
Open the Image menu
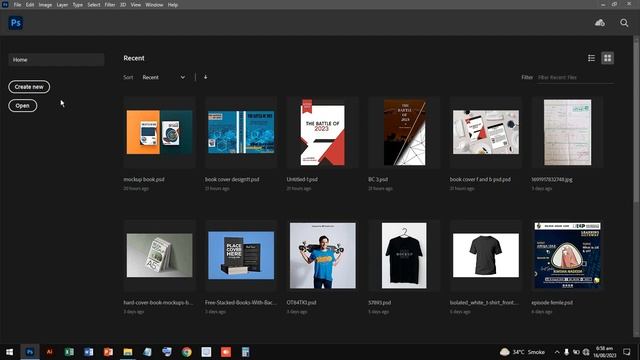coord(45,5)
